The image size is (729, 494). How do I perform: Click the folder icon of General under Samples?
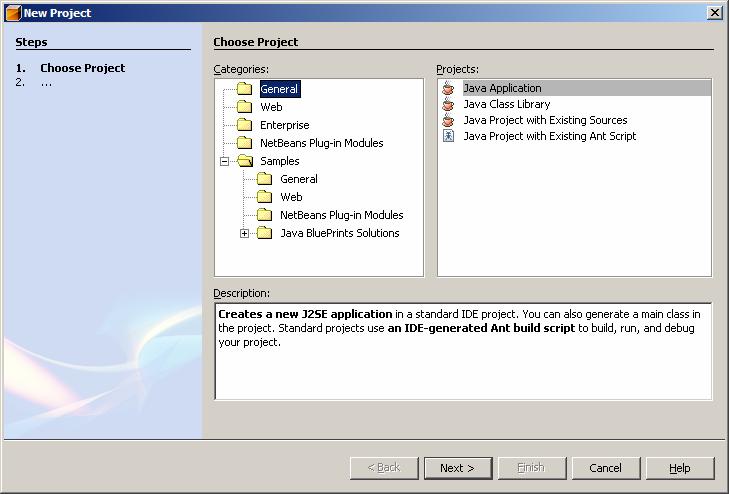[x=265, y=179]
